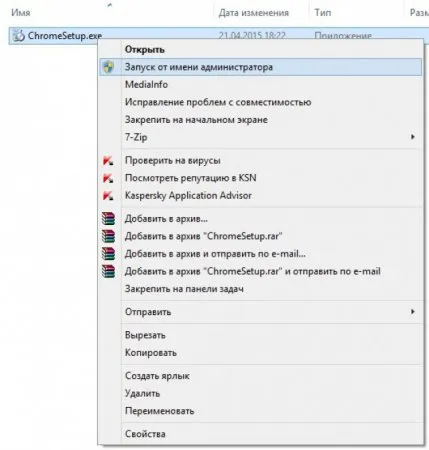Open Свойства of the file
This screenshot has height=450, width=429.
[261, 434]
